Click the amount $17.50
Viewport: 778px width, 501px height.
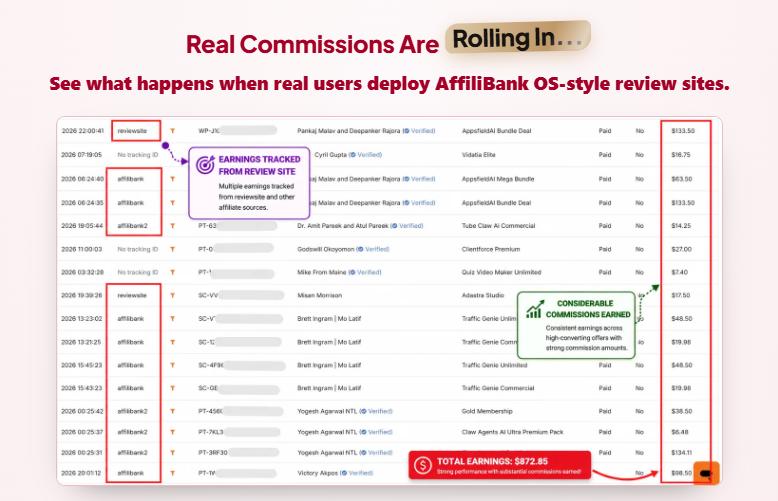[x=681, y=296]
